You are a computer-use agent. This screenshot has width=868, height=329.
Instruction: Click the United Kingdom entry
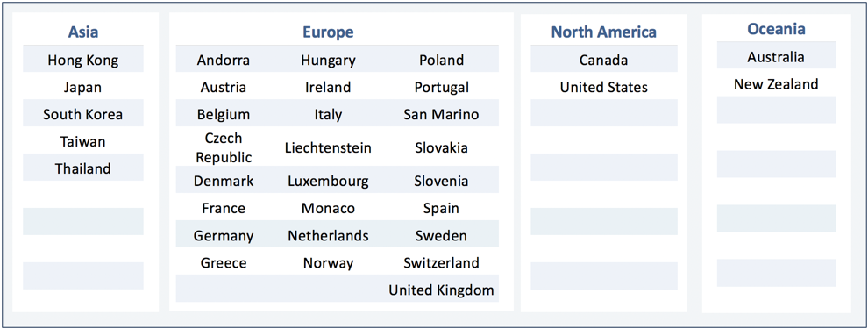[441, 290]
